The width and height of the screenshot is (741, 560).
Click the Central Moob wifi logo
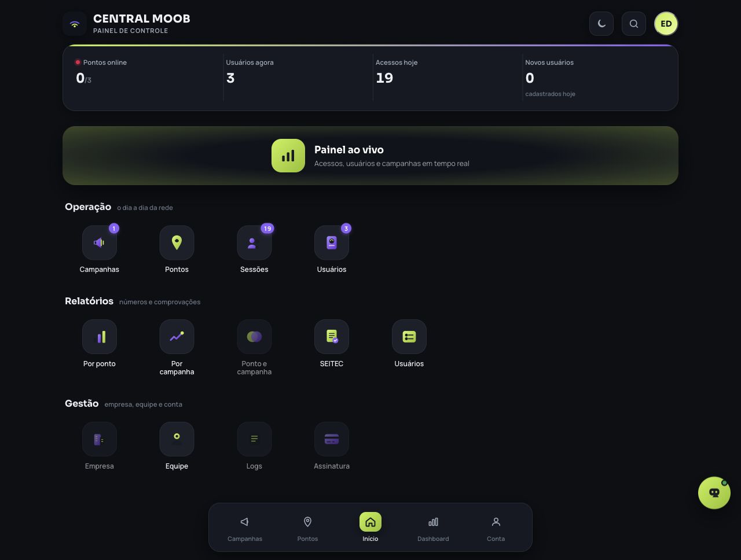tap(75, 24)
